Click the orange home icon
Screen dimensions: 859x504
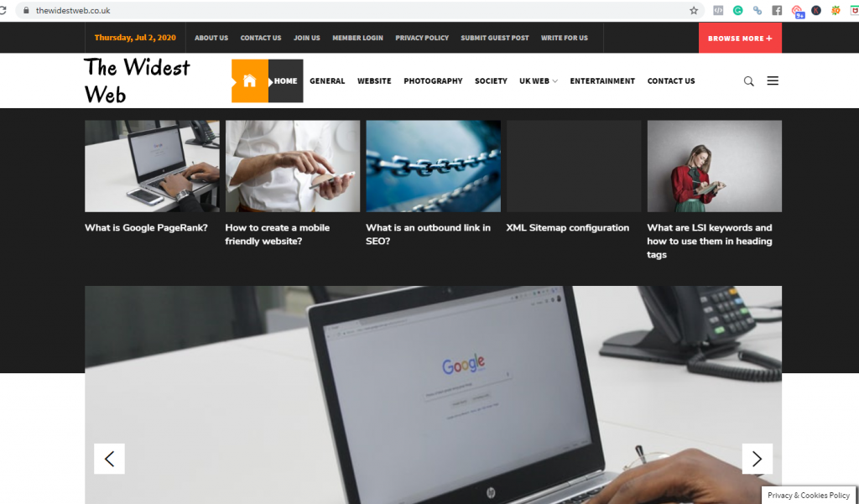(249, 81)
